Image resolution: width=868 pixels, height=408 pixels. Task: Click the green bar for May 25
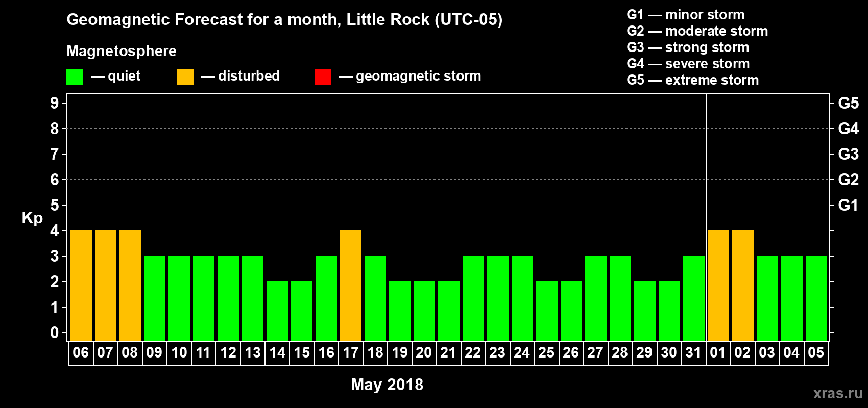547,311
